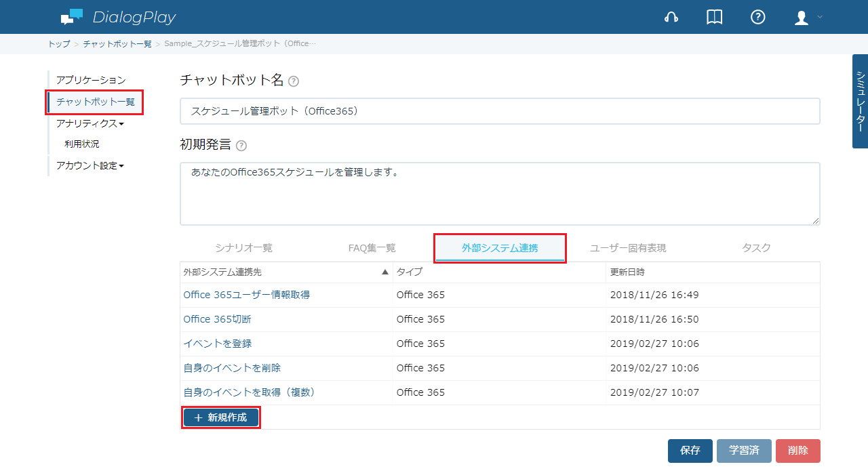This screenshot has width=868, height=473.
Task: Switch to 外部システム連携 tab
Action: click(500, 248)
